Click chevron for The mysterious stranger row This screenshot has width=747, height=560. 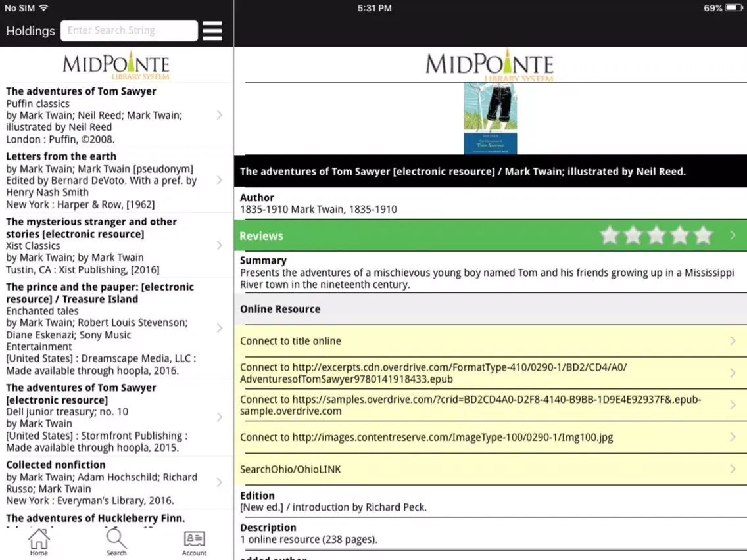click(220, 245)
